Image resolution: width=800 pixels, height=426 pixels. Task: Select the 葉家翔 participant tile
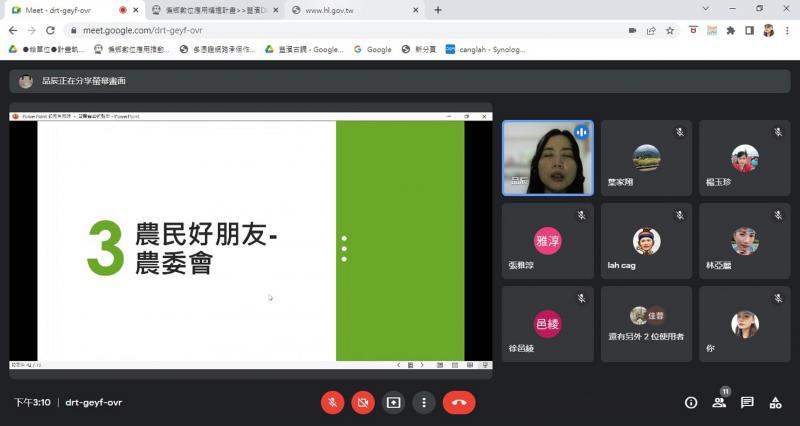coord(646,158)
